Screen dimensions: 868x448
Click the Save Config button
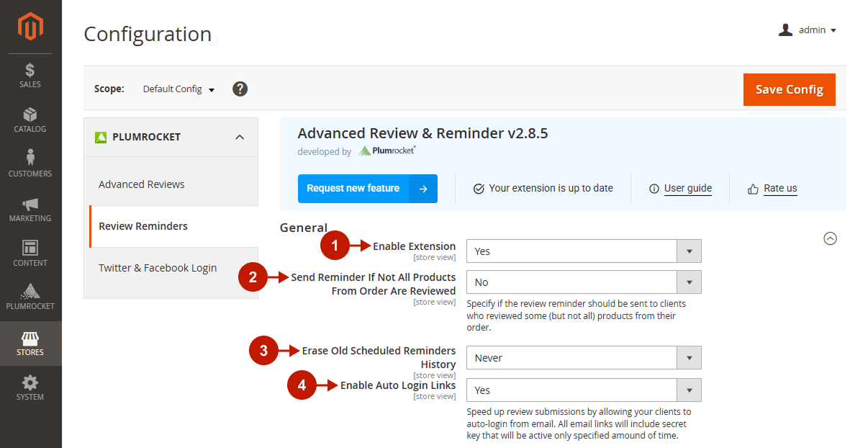click(790, 89)
